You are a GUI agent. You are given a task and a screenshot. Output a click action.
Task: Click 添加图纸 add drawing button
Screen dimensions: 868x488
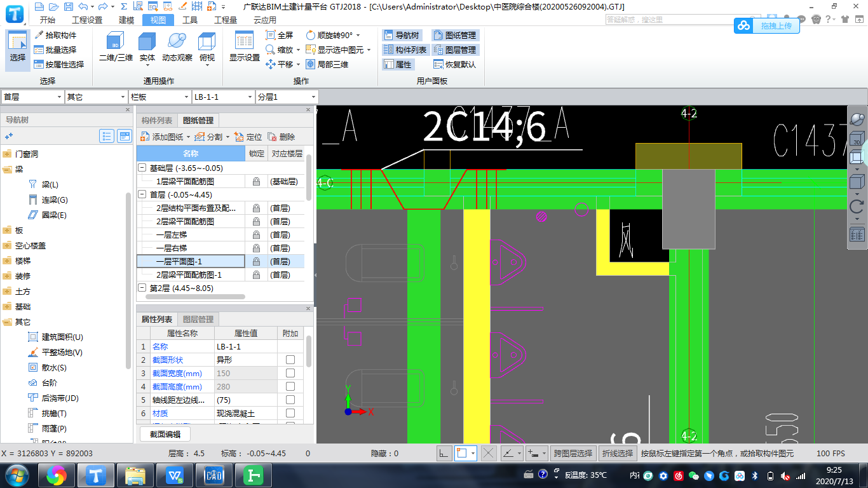click(165, 137)
